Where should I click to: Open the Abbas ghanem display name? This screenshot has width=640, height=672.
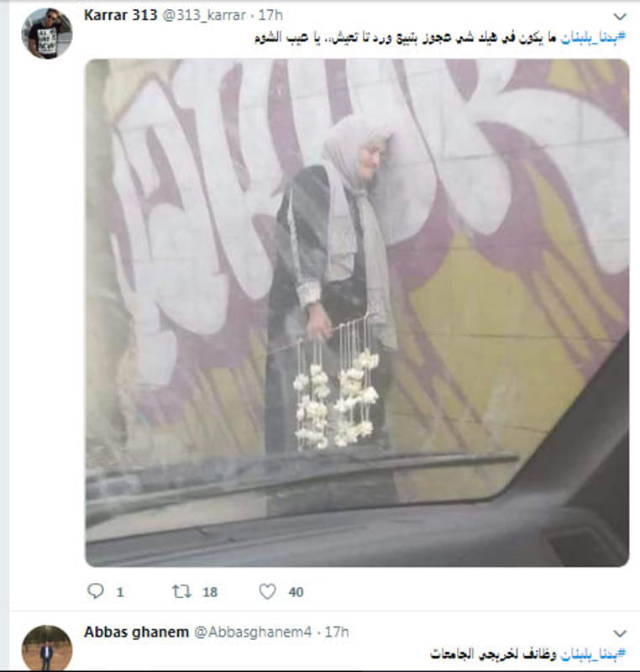[x=136, y=632]
